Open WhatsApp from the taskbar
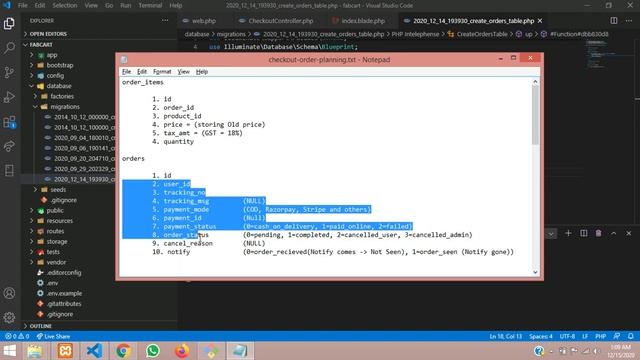Screen dimensions: 640x360 coord(153,351)
